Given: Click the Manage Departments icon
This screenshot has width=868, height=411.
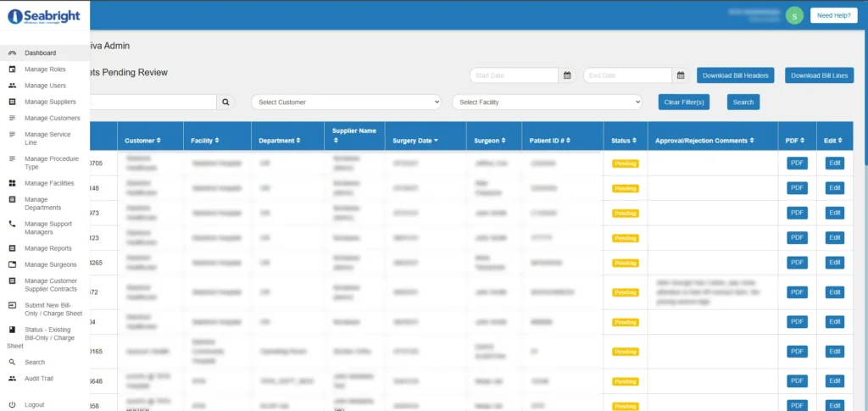Looking at the screenshot, I should 12,200.
